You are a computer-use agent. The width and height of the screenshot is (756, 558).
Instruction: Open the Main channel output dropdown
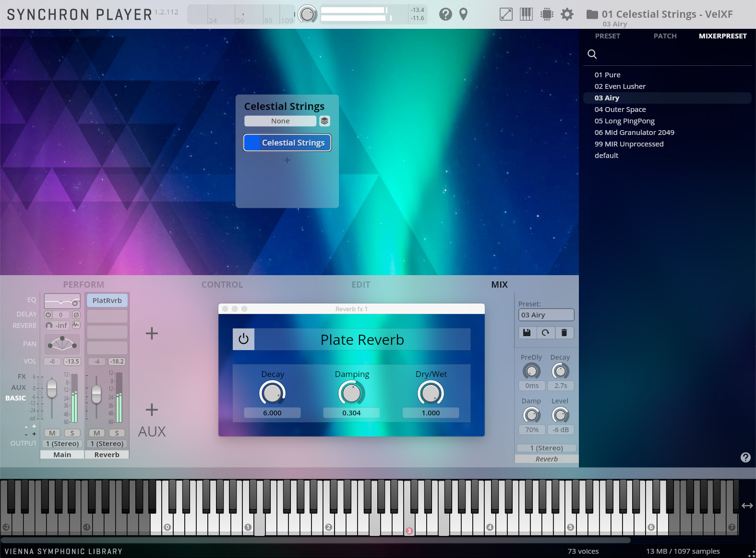62,444
